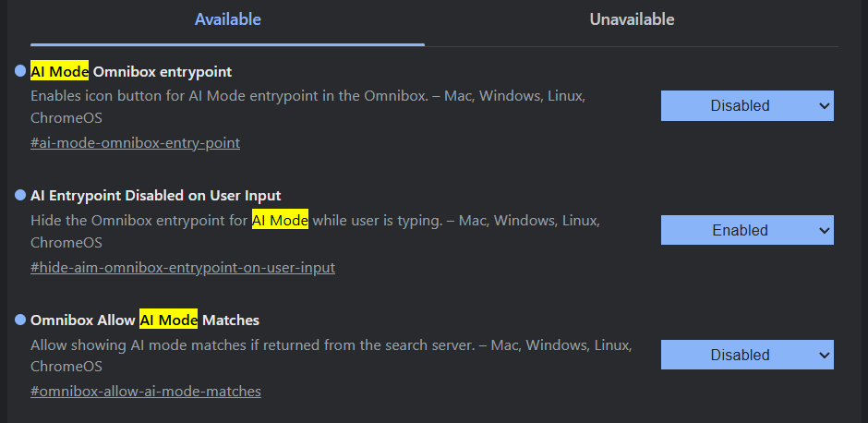Click highlighted AI Mode in the first flag title
Viewport: 868px width, 423px height.
(60, 71)
